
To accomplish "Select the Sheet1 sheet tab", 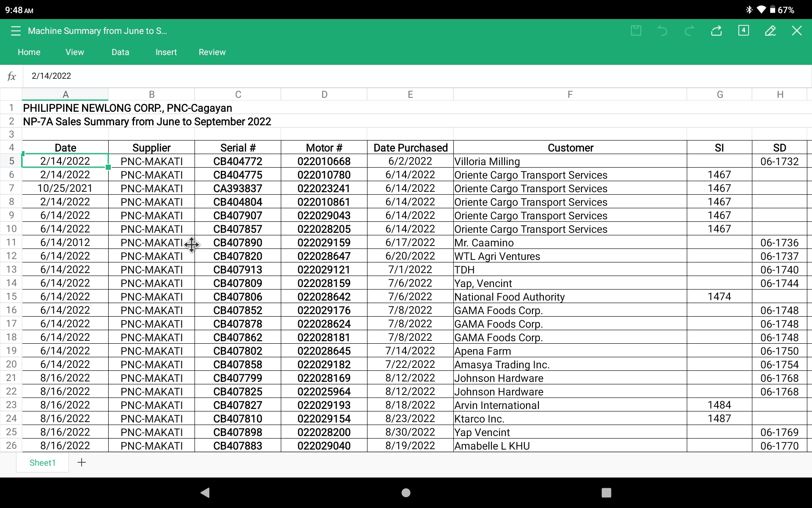I will (x=42, y=463).
